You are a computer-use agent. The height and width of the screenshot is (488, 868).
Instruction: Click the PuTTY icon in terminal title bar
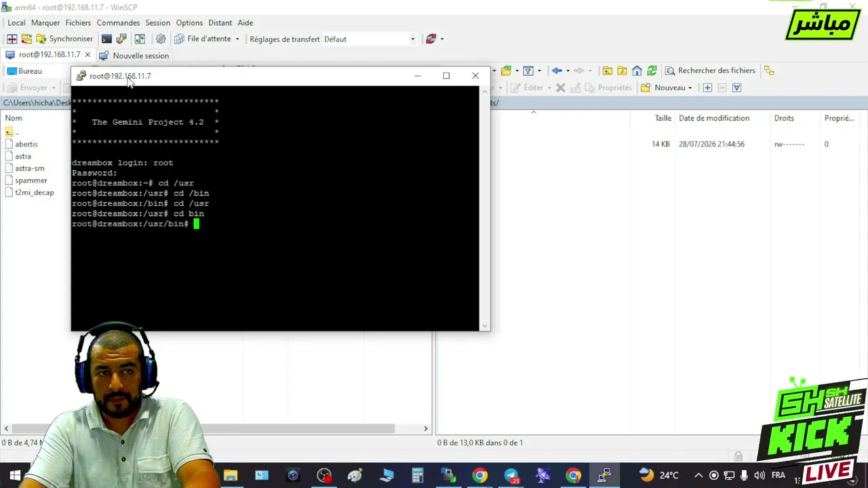tap(81, 76)
